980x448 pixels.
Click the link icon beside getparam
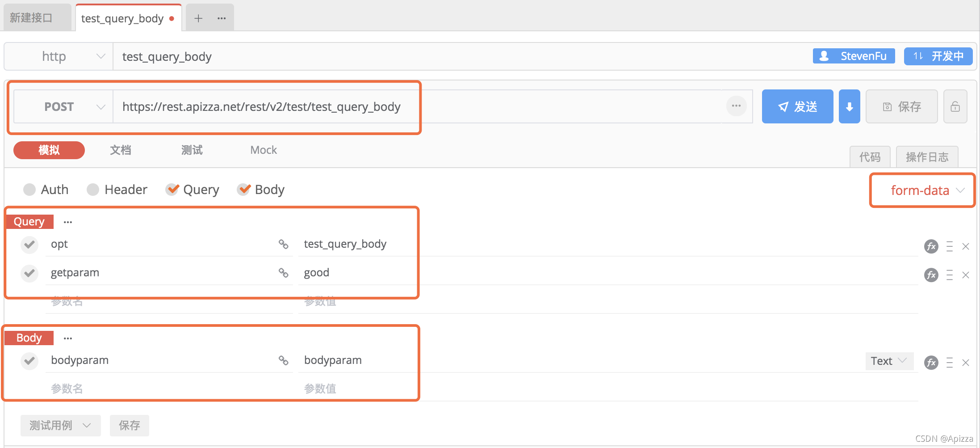coord(283,273)
